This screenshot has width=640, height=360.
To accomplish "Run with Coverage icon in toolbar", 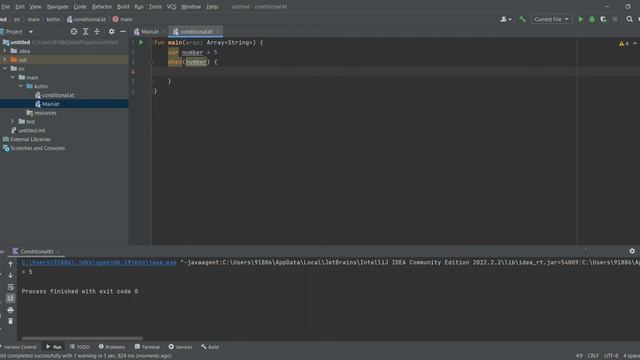I will [x=603, y=19].
